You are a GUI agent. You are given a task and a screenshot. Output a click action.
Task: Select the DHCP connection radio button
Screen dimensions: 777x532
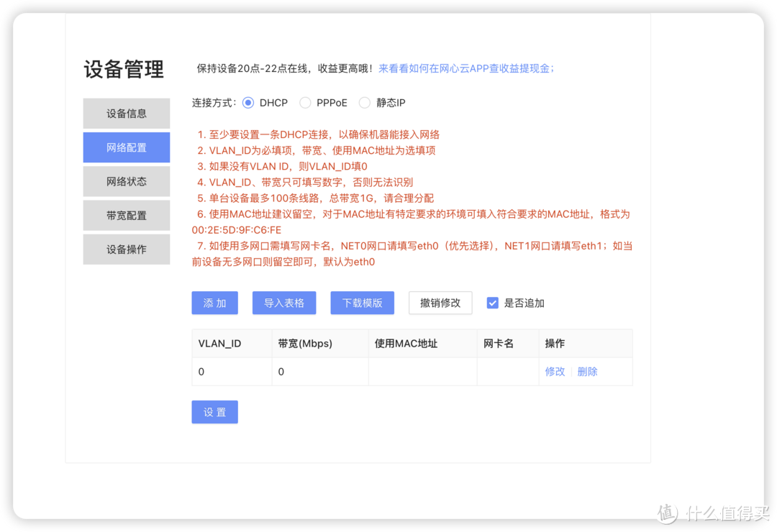click(248, 103)
